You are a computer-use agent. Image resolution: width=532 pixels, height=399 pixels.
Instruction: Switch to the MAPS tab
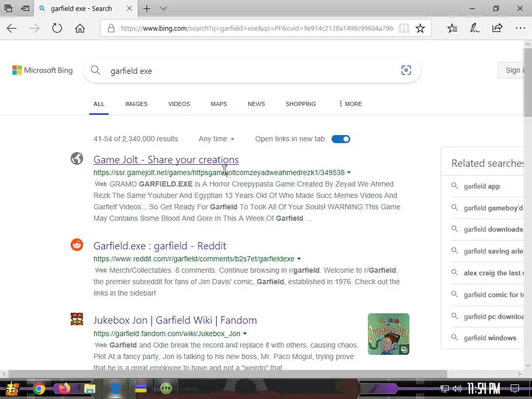point(219,104)
